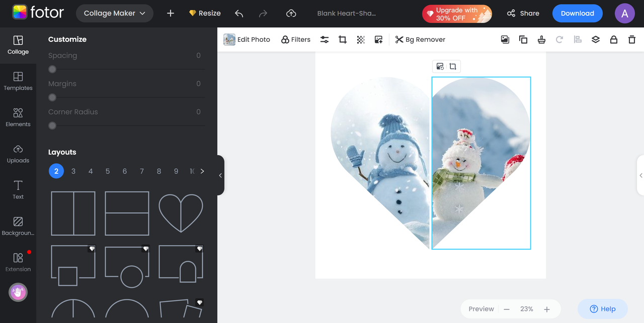The width and height of the screenshot is (644, 323).
Task: Click the Fotor logo
Action: [38, 13]
